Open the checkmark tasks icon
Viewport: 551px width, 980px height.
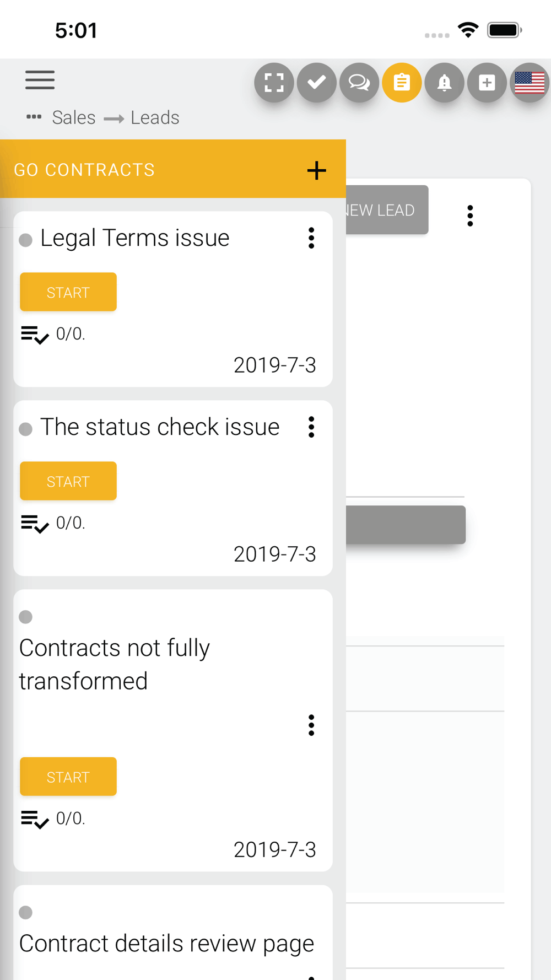tap(316, 83)
